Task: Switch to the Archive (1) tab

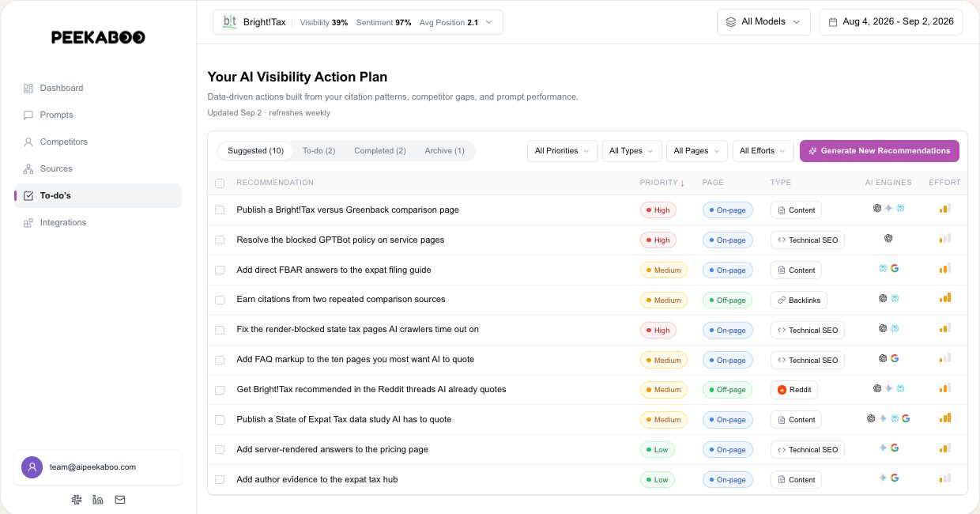Action: tap(444, 151)
